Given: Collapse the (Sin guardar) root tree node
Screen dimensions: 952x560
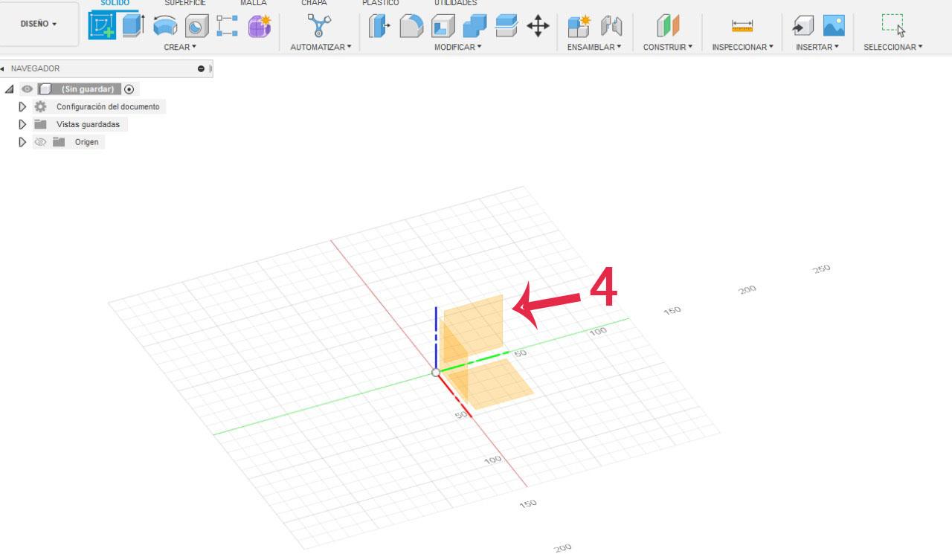Looking at the screenshot, I should point(9,89).
